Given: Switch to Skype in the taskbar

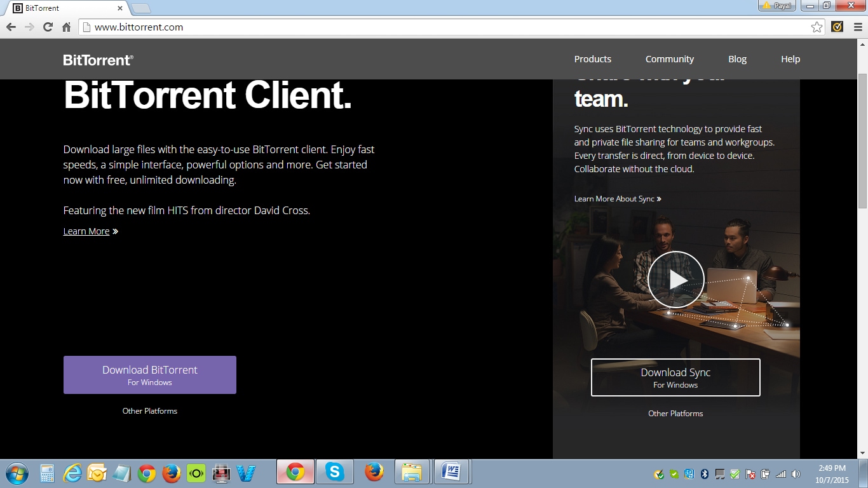Looking at the screenshot, I should [x=334, y=473].
